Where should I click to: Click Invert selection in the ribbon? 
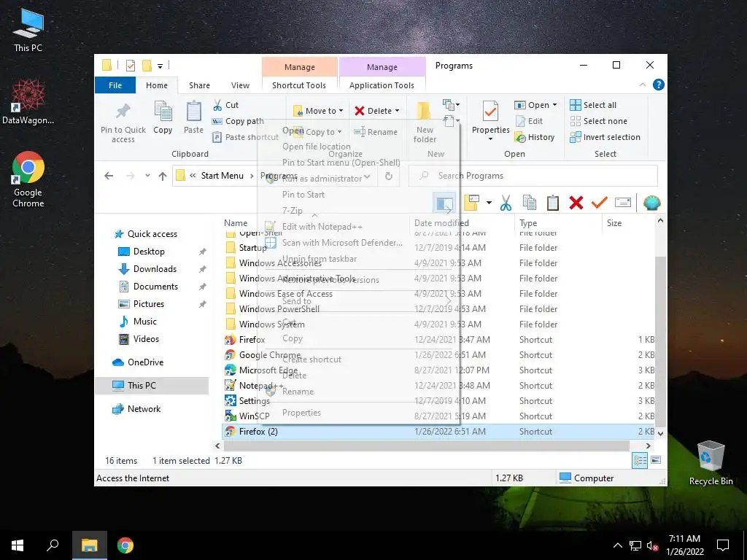coord(605,137)
